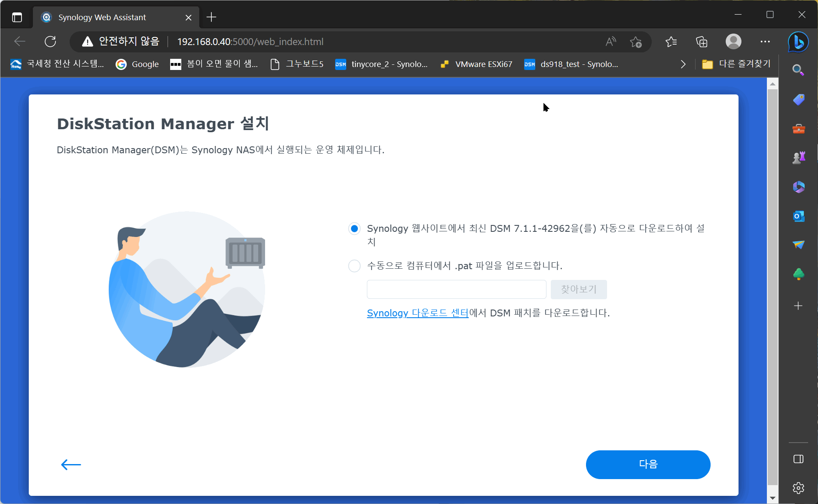Toggle sidebar visibility panel icon

point(798,459)
